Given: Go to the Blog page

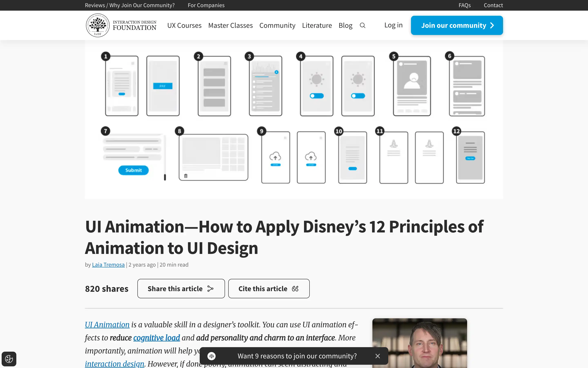Looking at the screenshot, I should tap(345, 25).
